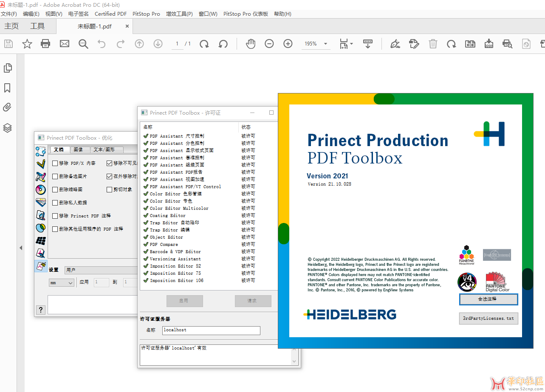Click the print icon in Acrobat toolbar

click(x=45, y=44)
